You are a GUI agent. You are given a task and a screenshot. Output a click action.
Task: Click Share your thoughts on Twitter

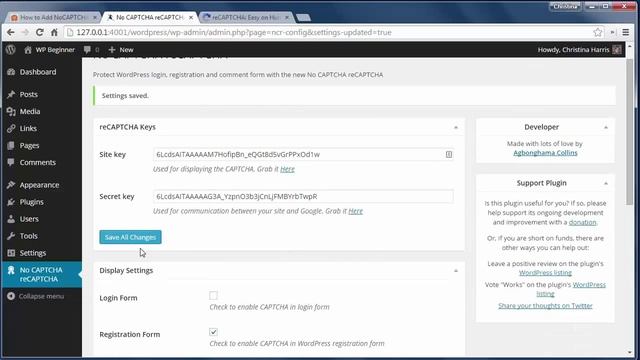point(545,306)
